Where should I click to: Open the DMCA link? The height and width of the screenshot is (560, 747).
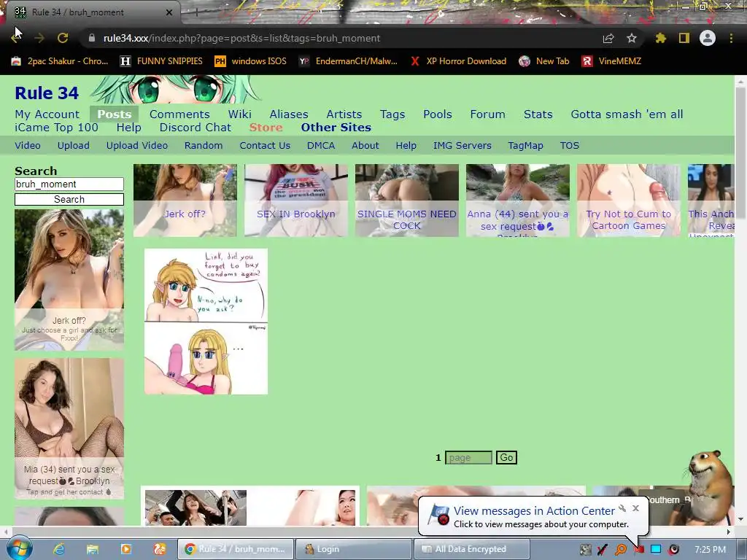pos(321,146)
